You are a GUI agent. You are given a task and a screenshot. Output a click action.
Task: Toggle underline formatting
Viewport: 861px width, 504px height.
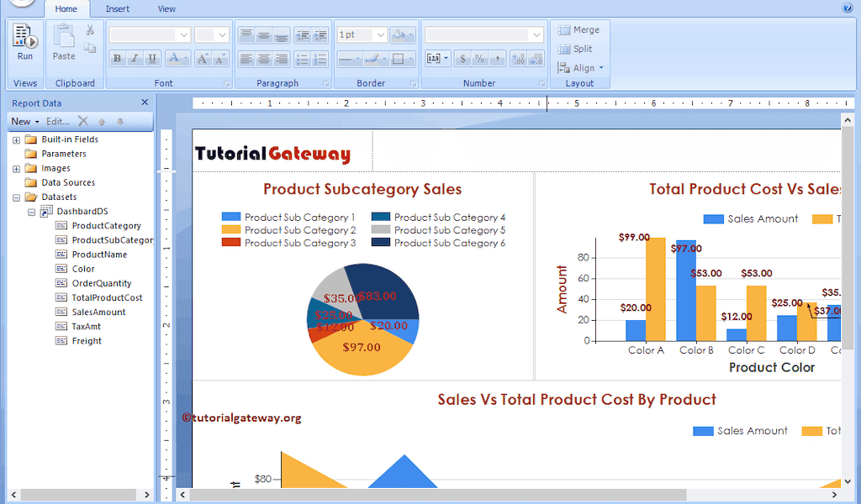point(152,58)
